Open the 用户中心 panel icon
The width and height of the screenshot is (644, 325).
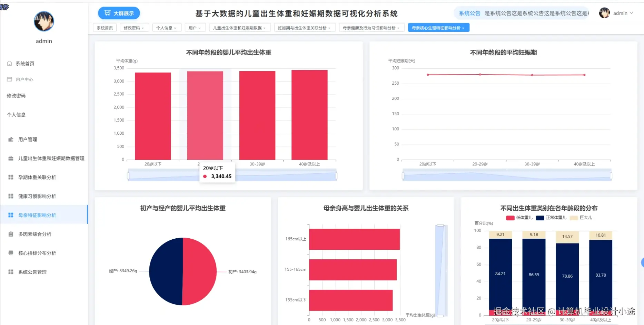pyautogui.click(x=10, y=79)
